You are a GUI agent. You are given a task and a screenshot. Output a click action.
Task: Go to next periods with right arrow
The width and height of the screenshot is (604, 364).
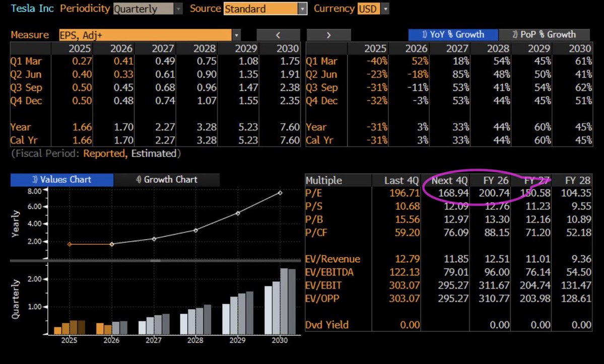(328, 35)
